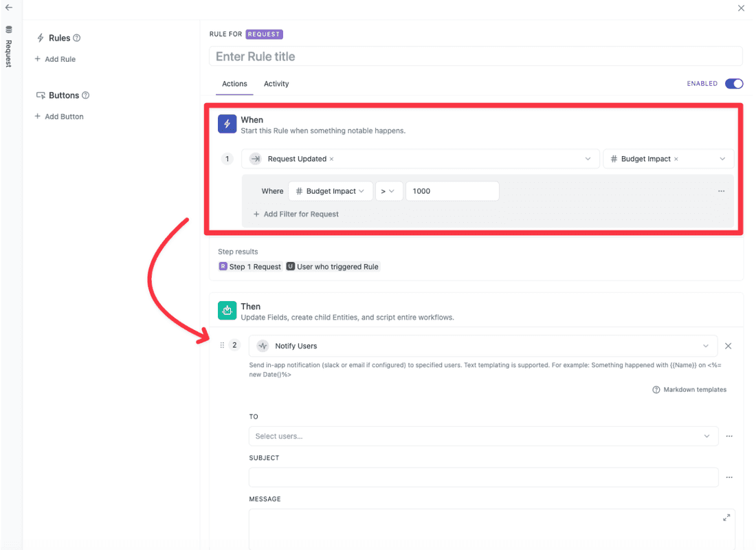Click the Enter Rule title field

(x=476, y=56)
